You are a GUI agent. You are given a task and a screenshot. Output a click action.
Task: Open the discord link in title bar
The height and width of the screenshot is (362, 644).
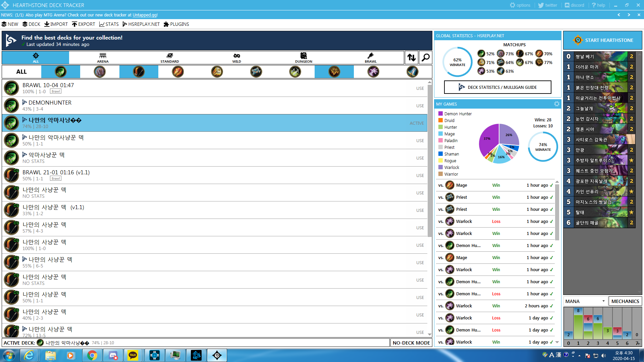pos(574,5)
